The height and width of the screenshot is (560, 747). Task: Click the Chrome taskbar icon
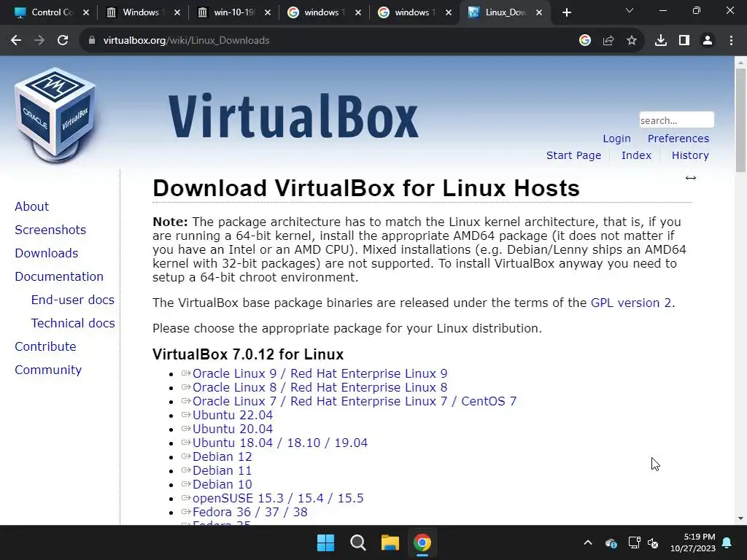tap(422, 542)
